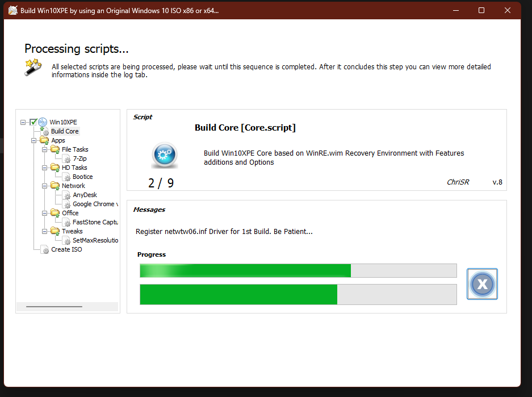Click the 'Register netwtw06.inf Driver' message
Screen dimensions: 532x397
coord(224,231)
